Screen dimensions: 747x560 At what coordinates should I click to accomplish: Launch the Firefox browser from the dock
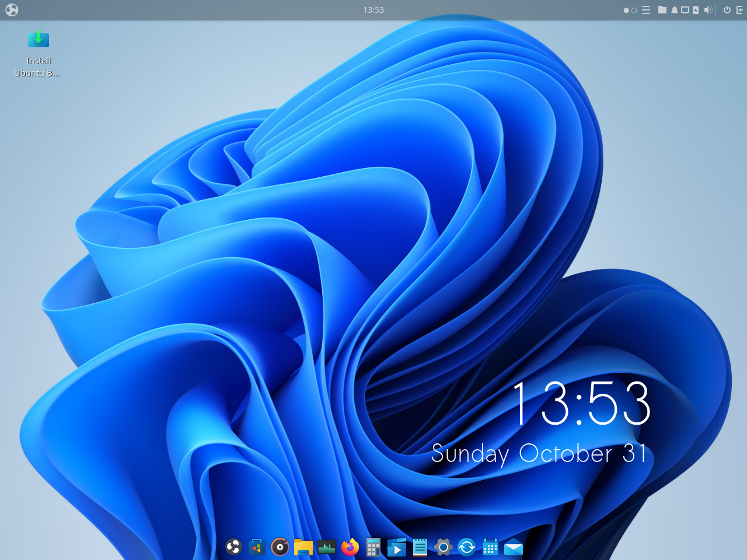pyautogui.click(x=350, y=547)
